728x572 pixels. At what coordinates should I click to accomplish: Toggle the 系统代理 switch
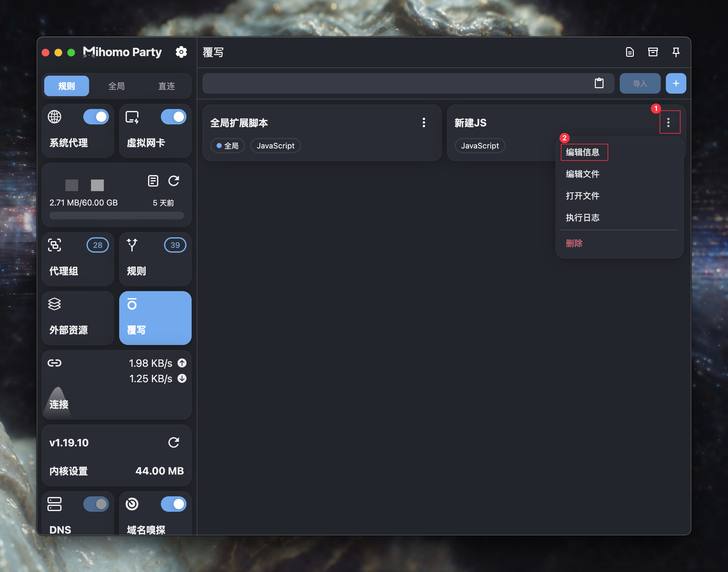(x=96, y=117)
